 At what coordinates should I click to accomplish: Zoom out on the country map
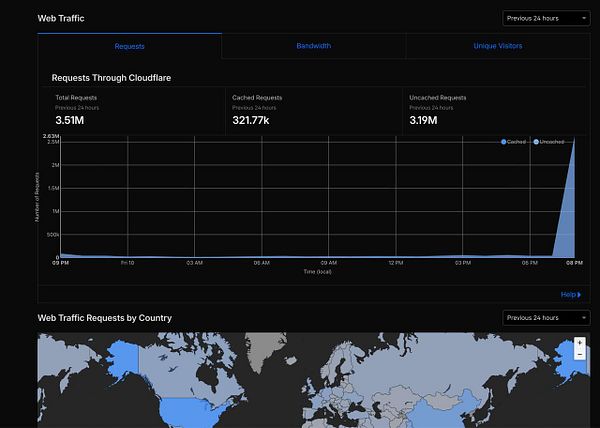click(x=580, y=355)
